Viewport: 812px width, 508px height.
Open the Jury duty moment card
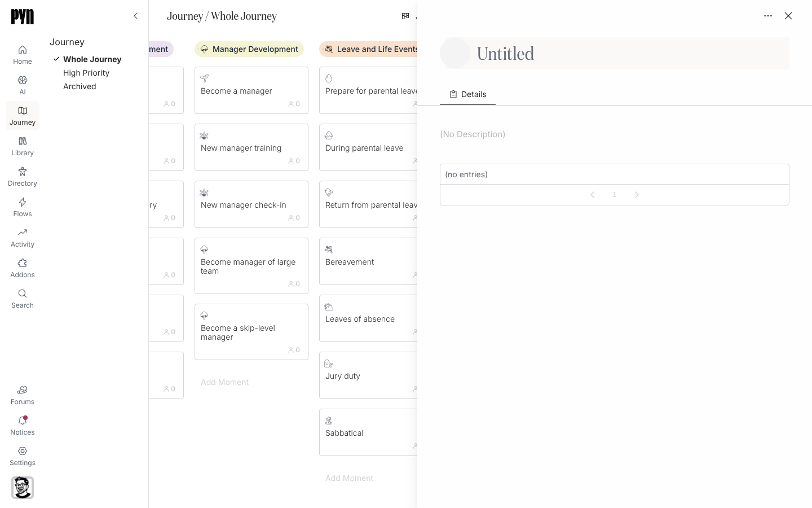tap(368, 375)
